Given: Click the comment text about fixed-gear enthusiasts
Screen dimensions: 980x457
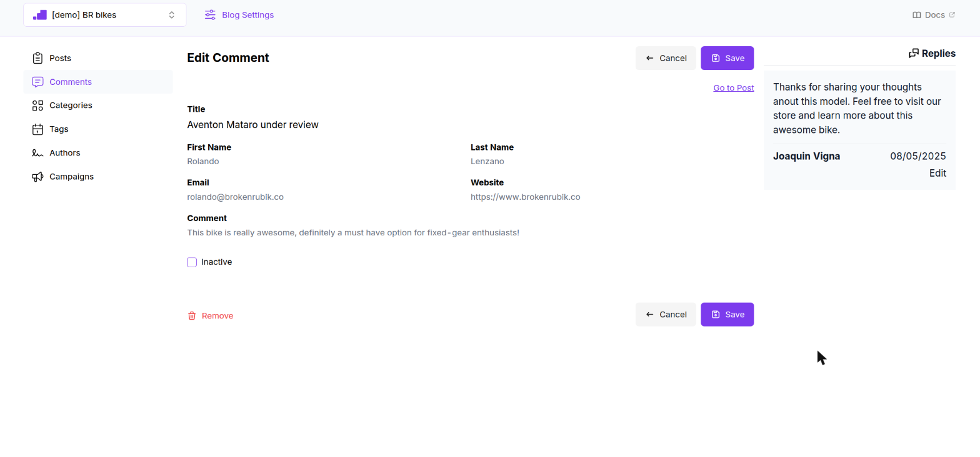Looking at the screenshot, I should (x=353, y=233).
